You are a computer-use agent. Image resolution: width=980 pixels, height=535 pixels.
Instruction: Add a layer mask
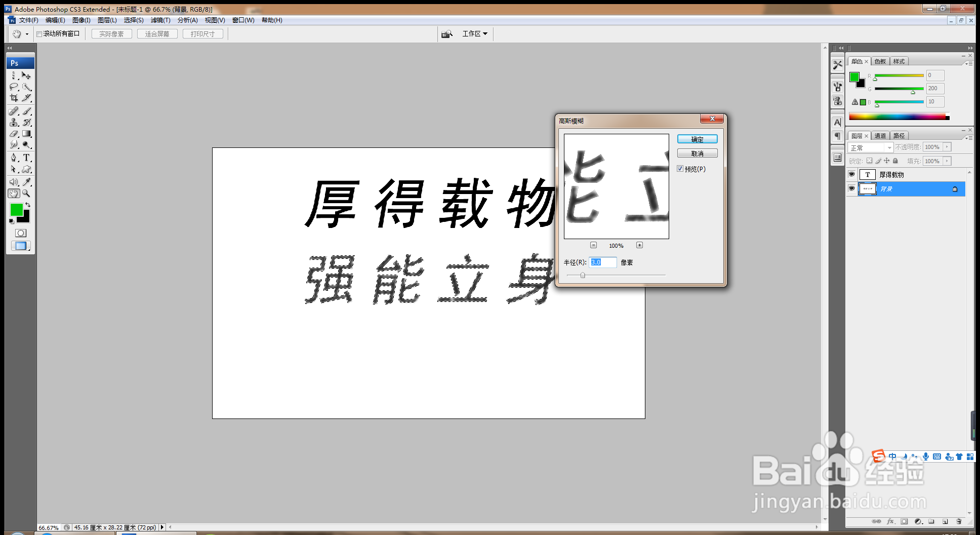(x=904, y=521)
